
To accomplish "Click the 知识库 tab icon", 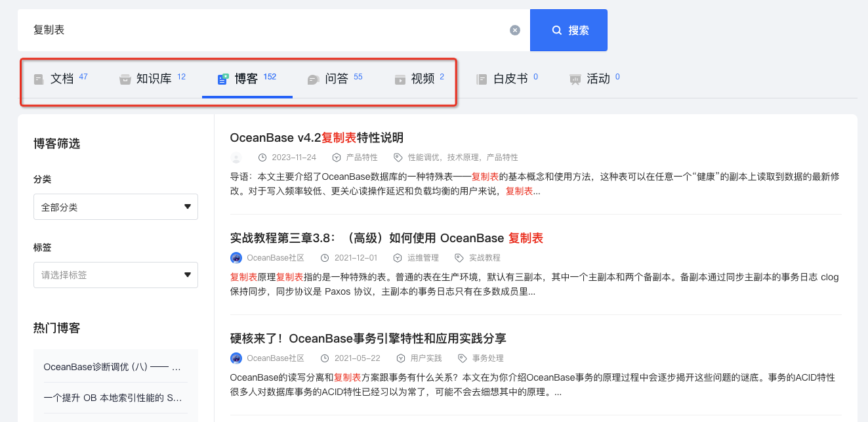I will click(125, 79).
